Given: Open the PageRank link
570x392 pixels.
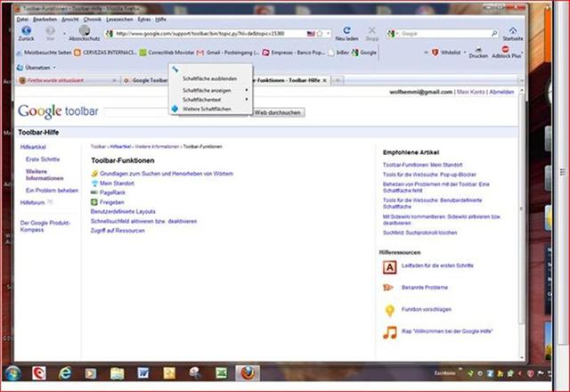Looking at the screenshot, I should (x=112, y=192).
